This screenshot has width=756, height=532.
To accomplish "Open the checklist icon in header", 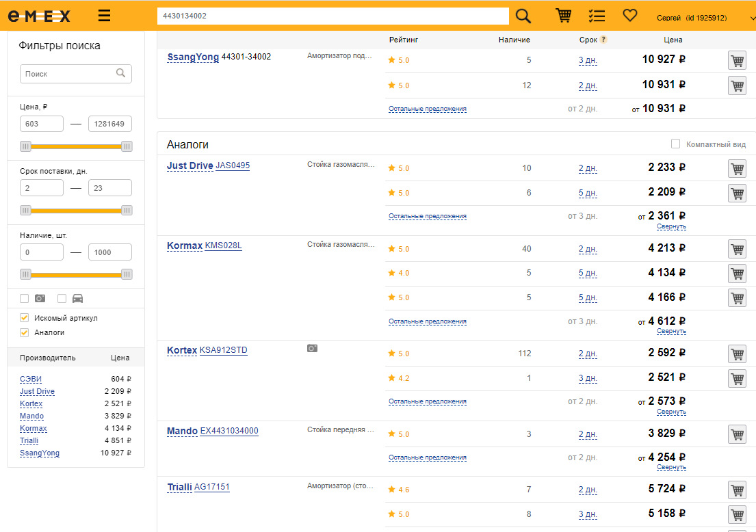I will [597, 16].
